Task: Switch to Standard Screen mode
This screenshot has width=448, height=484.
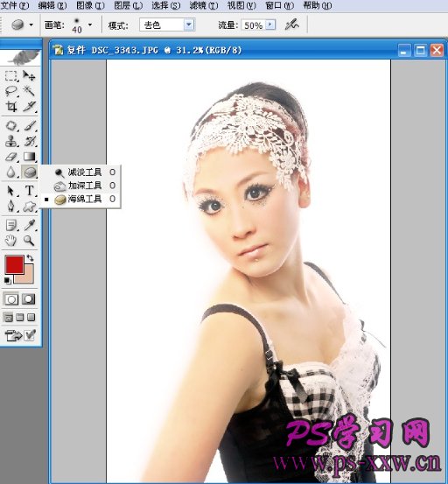Action: tap(9, 318)
